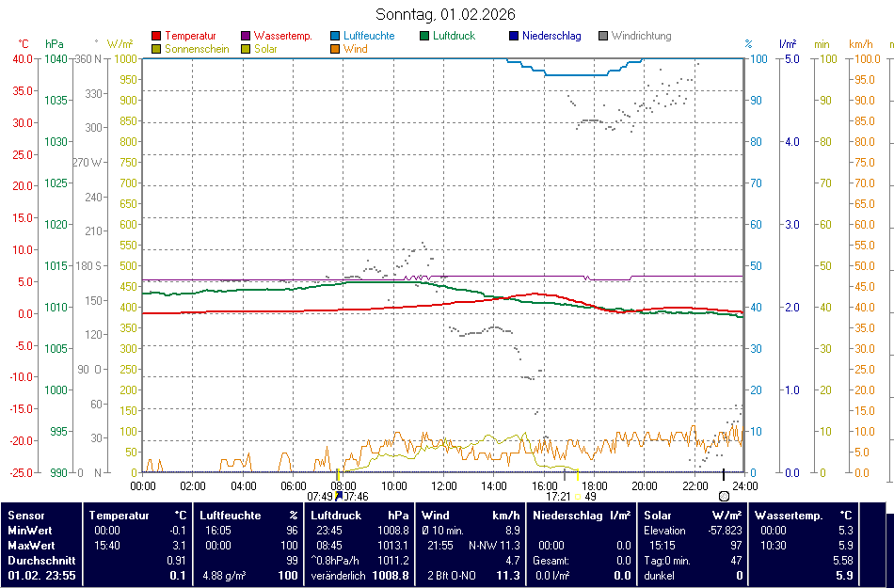Click the dark blue Niederschlag legend square
The height and width of the screenshot is (588, 894).
(x=514, y=37)
